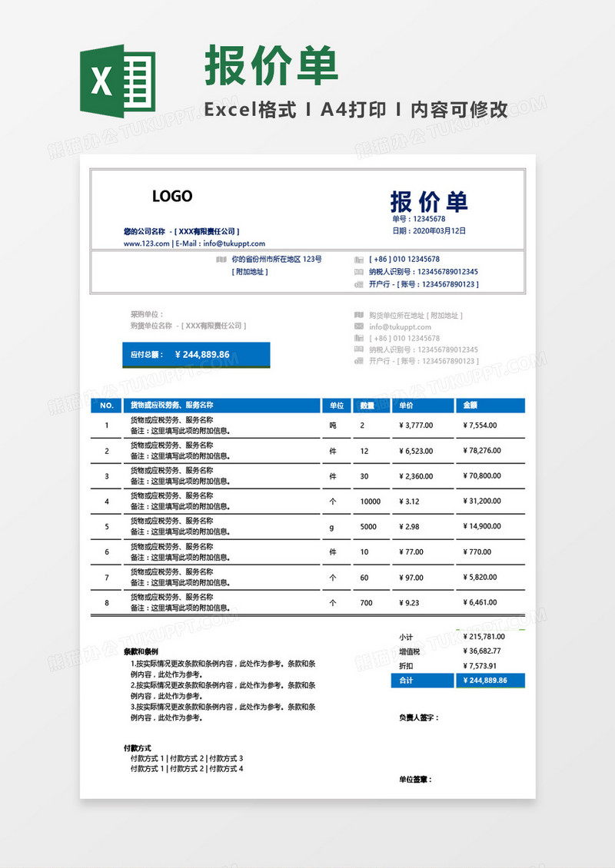The height and width of the screenshot is (868, 615).
Task: Click discount value ¥ 7,573.91
Action: [480, 666]
